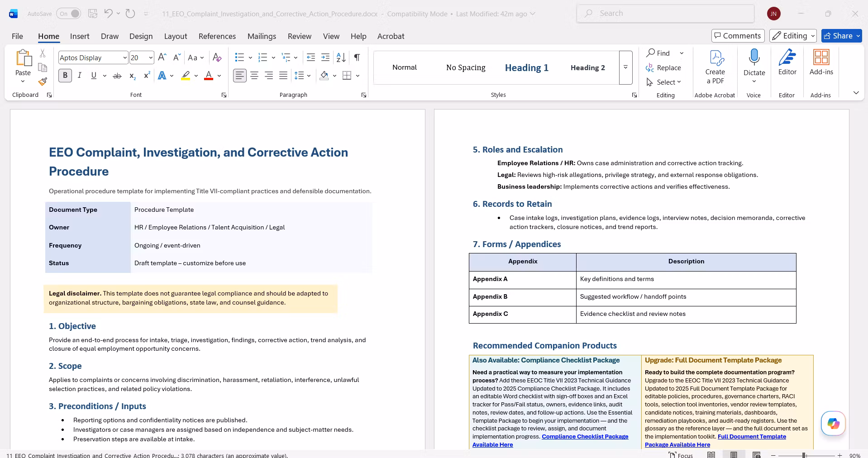Image resolution: width=868 pixels, height=458 pixels.
Task: Toggle Bold formatting
Action: tap(65, 76)
